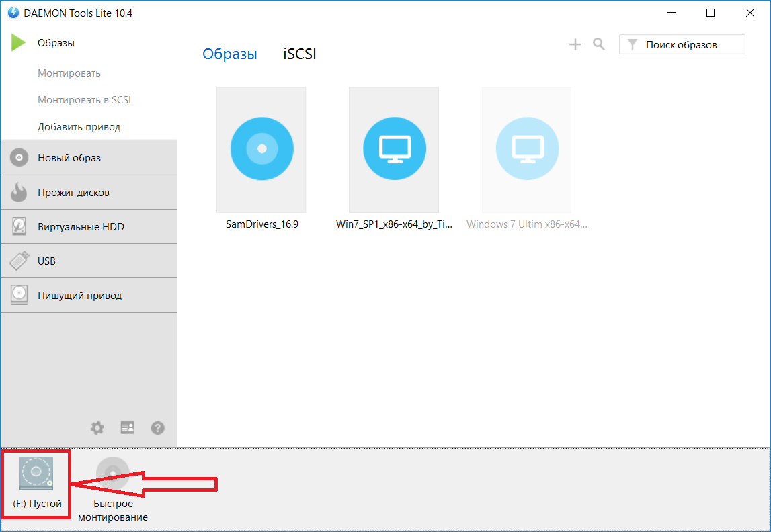Click the DAEMON Tools title bar logo
Image resolution: width=771 pixels, height=532 pixels.
(13, 13)
